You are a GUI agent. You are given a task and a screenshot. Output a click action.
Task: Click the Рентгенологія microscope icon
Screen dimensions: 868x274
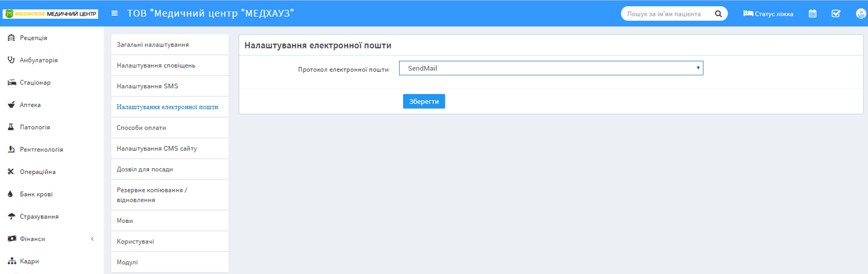[x=11, y=150]
